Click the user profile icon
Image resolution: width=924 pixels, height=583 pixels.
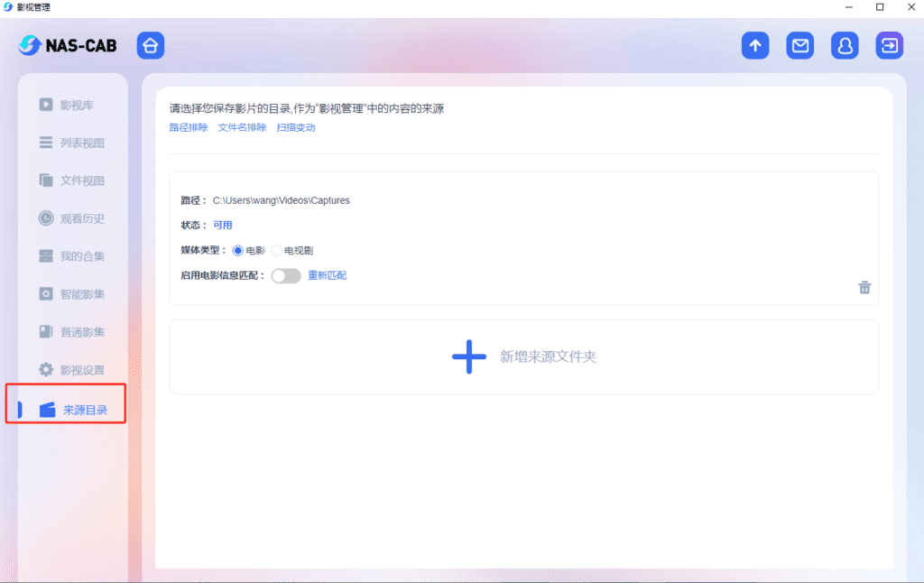coord(845,46)
